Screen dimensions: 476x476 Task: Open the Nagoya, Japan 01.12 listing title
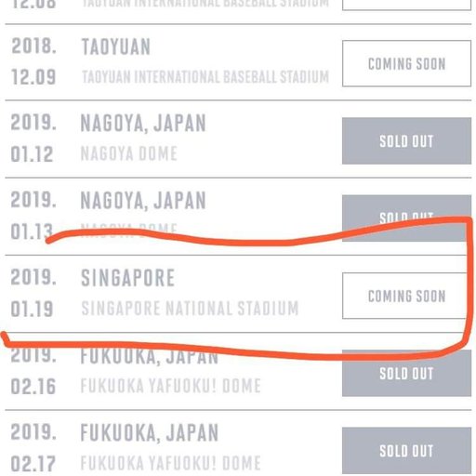pos(143,124)
